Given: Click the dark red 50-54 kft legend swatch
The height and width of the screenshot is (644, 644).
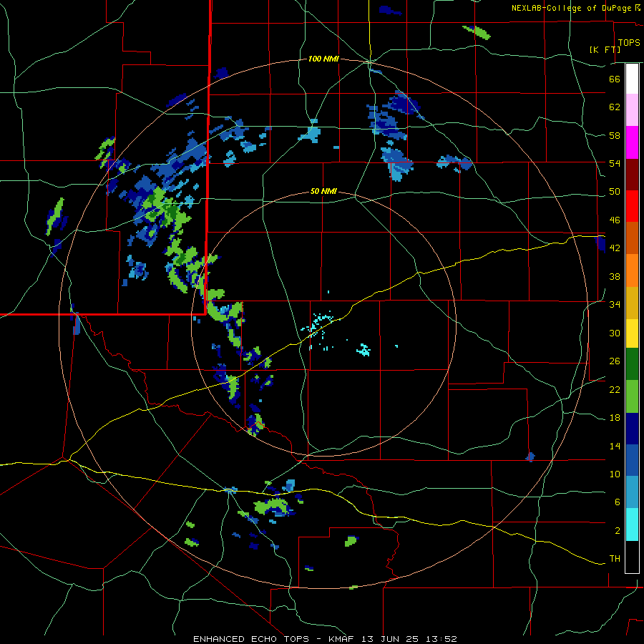Looking at the screenshot, I should point(632,175).
